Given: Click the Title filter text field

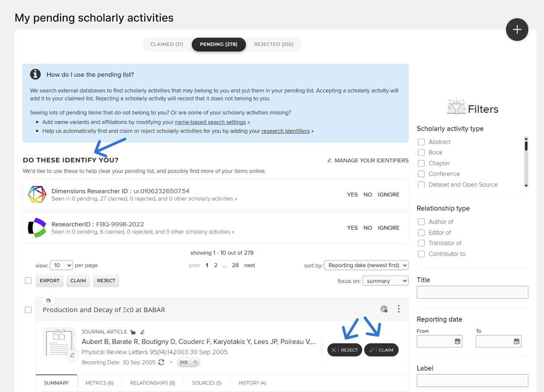Looking at the screenshot, I should (x=472, y=292).
